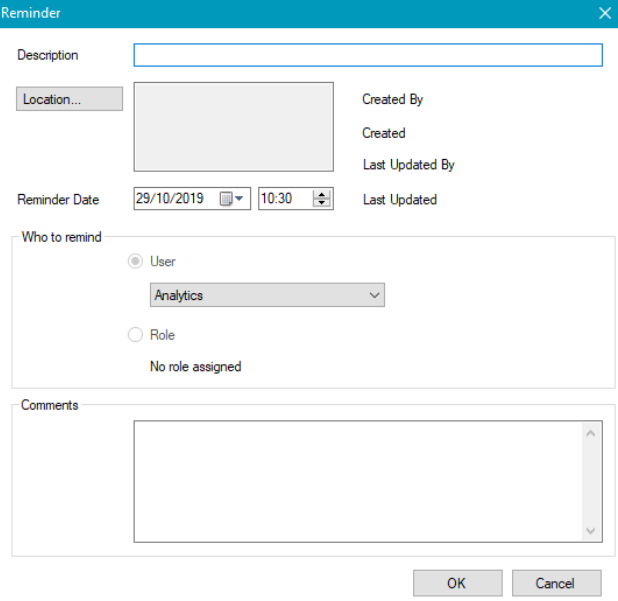Click the Reminder window title bar
This screenshot has height=601, width=618.
point(300,13)
